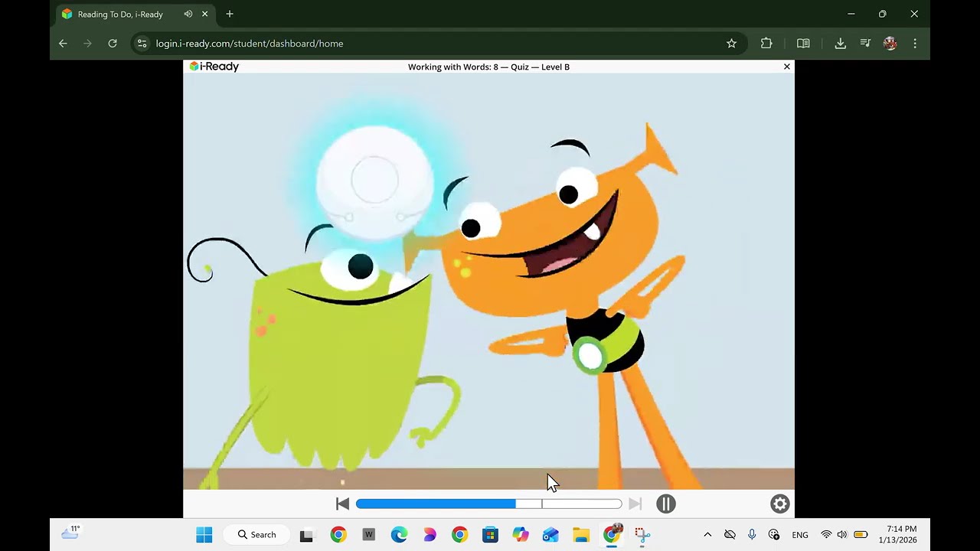Open the Chrome profile avatar
Viewport: 980px width, 551px height.
tap(890, 44)
